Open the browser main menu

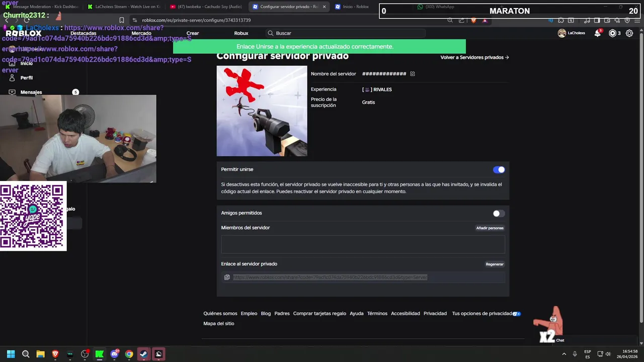click(x=637, y=20)
